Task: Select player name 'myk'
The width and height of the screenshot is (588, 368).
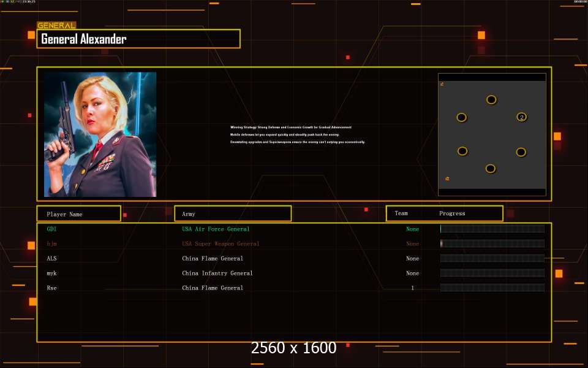Action: tap(51, 274)
